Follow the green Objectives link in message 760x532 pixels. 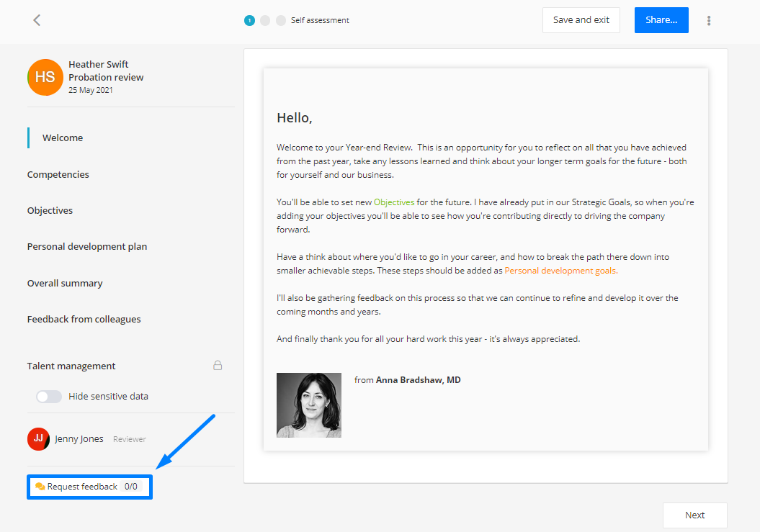click(x=394, y=202)
